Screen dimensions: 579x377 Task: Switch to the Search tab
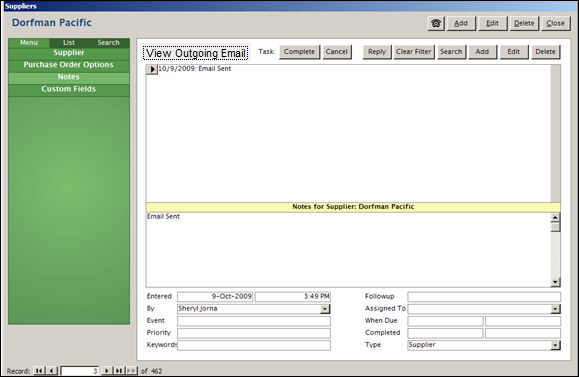tap(109, 42)
